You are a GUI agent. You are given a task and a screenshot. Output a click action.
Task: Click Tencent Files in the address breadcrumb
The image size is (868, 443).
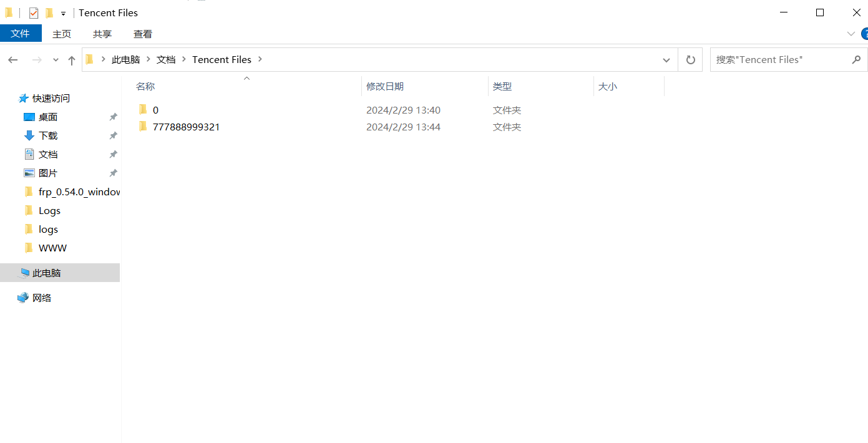pos(222,59)
